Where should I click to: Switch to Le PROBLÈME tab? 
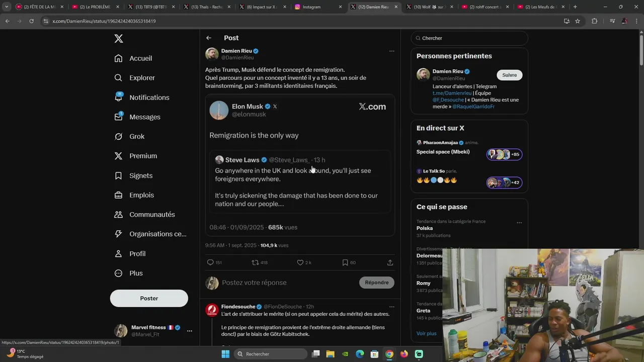(95, 7)
